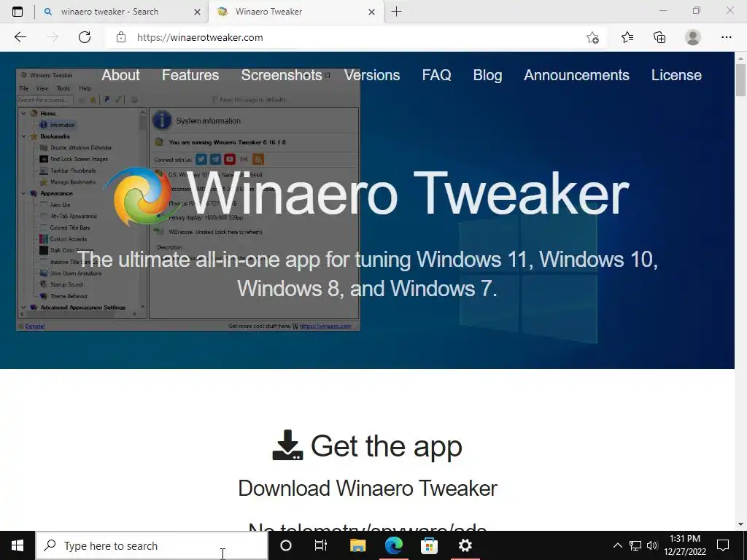Open network status tray icon
The height and width of the screenshot is (560, 747).
point(635,545)
